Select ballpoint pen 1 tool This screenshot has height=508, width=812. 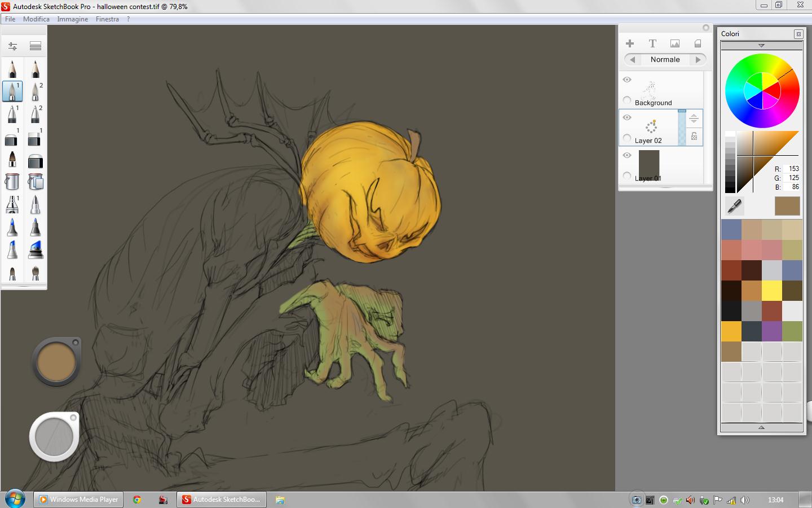(x=12, y=114)
